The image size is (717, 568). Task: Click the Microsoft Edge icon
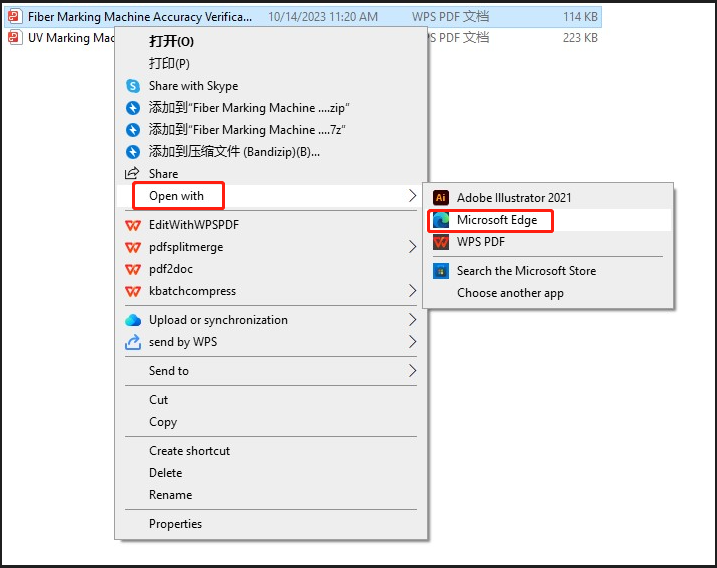click(441, 220)
